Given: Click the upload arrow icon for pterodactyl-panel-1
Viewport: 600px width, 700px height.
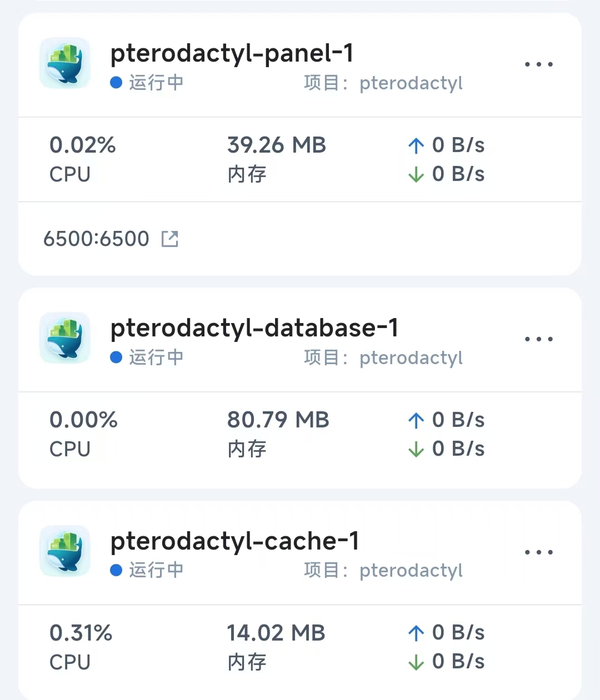Looking at the screenshot, I should [x=416, y=145].
